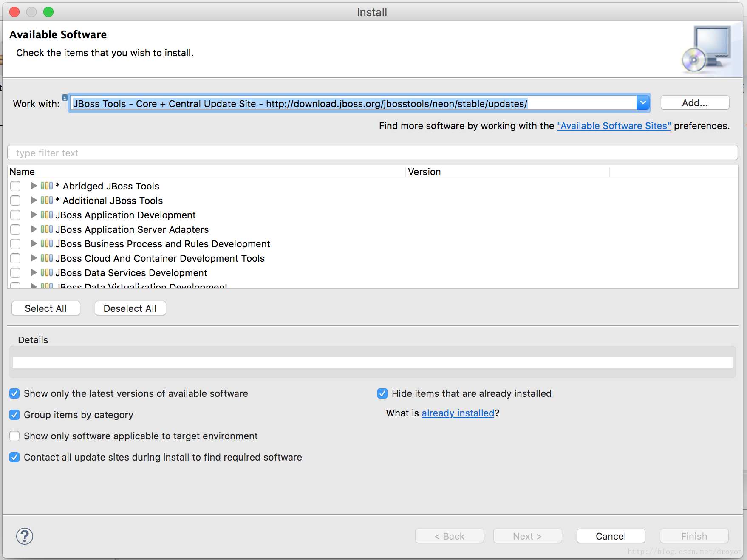The image size is (747, 560).
Task: Expand JBoss Application Server Adapters node
Action: [34, 229]
